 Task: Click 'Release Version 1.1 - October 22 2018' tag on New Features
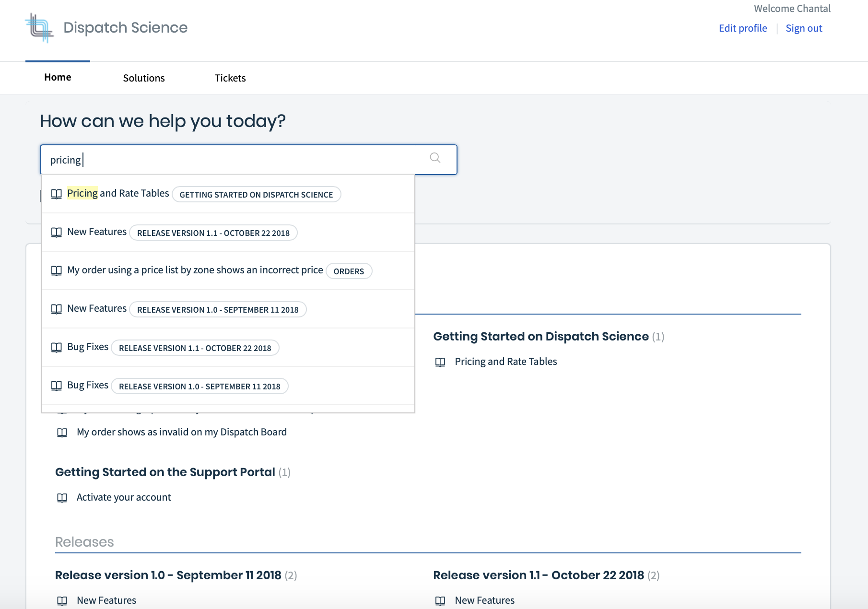tap(213, 233)
